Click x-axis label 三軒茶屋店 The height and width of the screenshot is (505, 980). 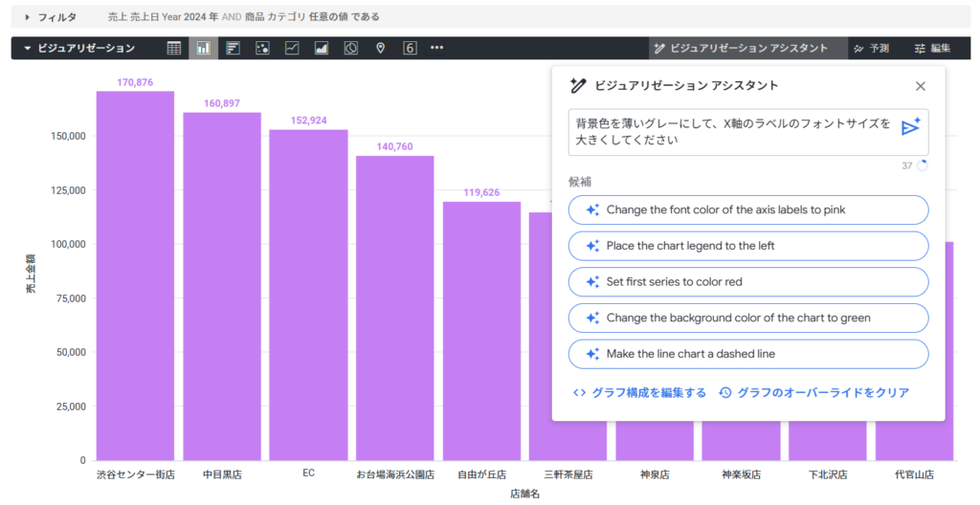point(568,475)
